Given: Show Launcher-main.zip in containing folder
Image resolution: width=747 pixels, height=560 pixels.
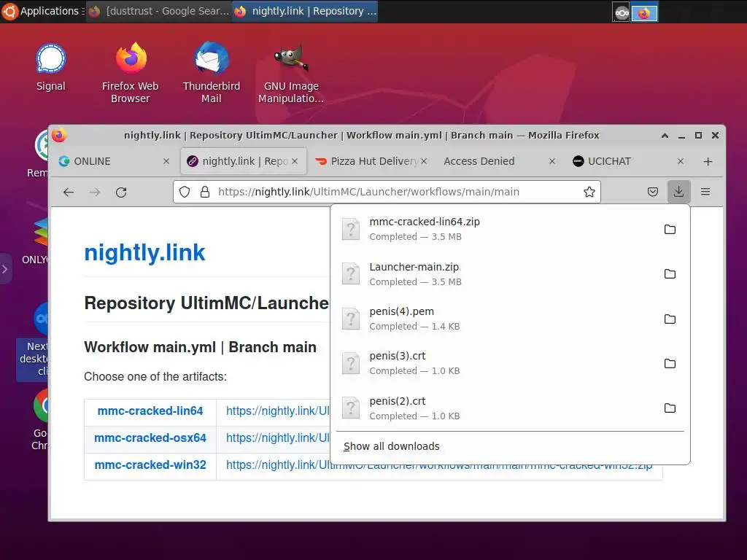Looking at the screenshot, I should click(670, 274).
